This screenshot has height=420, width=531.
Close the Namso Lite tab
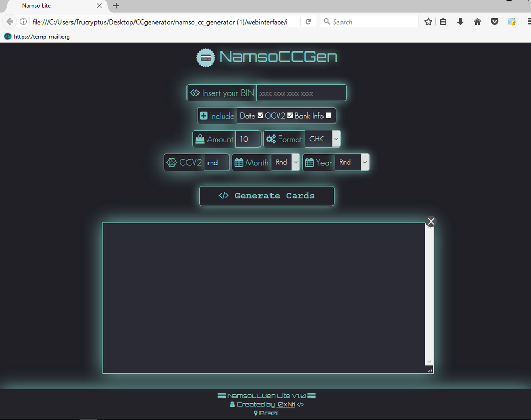coord(99,6)
